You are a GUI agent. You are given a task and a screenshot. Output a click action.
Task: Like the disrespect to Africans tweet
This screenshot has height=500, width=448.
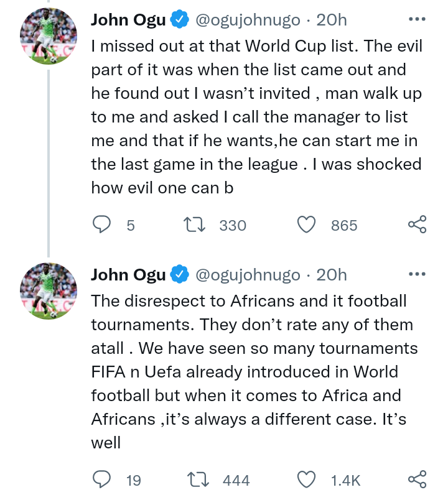click(x=307, y=479)
